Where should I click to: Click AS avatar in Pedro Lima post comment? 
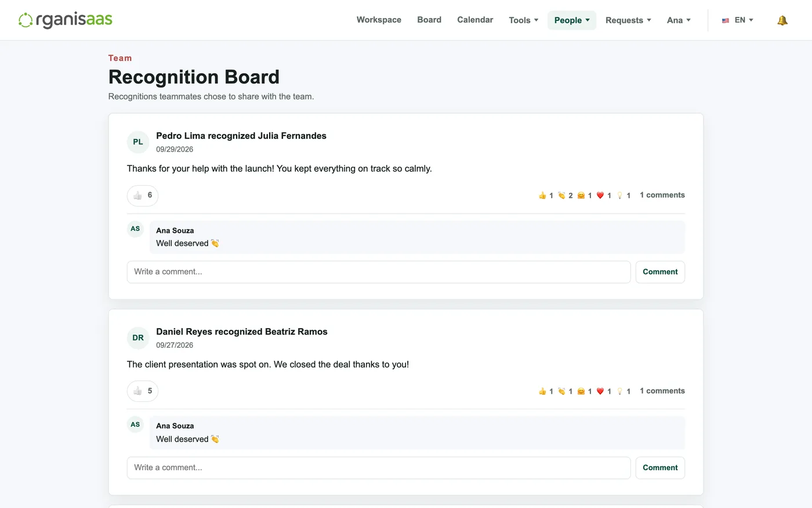click(x=135, y=229)
